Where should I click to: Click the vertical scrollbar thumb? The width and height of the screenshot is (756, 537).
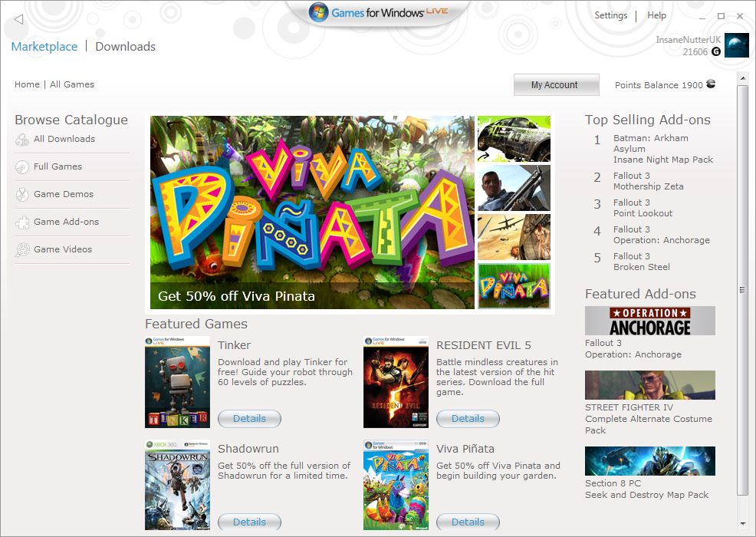pos(743,289)
